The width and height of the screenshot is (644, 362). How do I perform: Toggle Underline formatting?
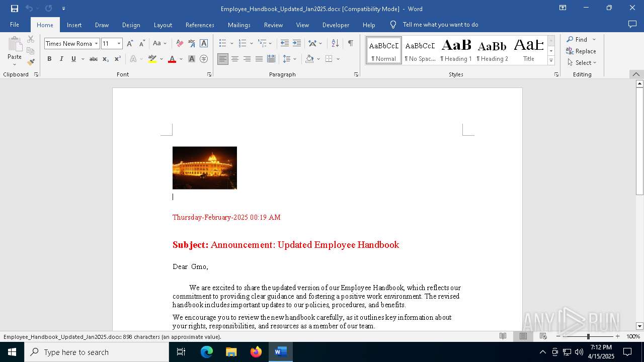(73, 59)
